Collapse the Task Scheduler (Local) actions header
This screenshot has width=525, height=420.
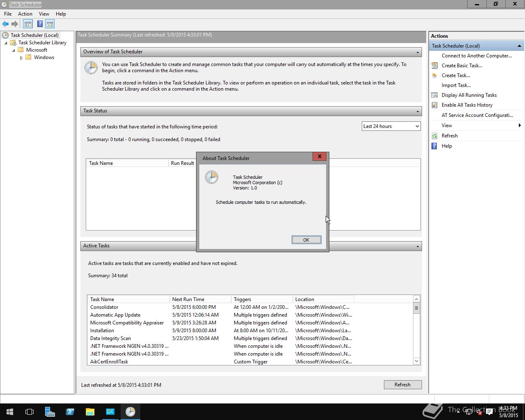[519, 46]
